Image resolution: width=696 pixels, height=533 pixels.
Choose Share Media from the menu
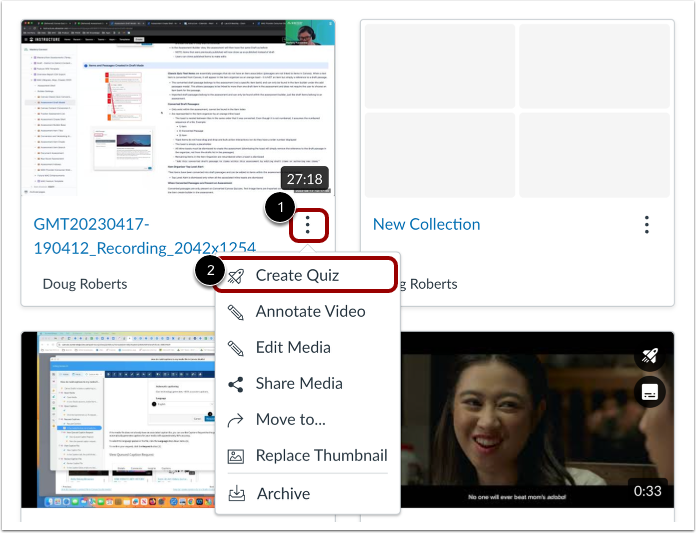tap(308, 383)
